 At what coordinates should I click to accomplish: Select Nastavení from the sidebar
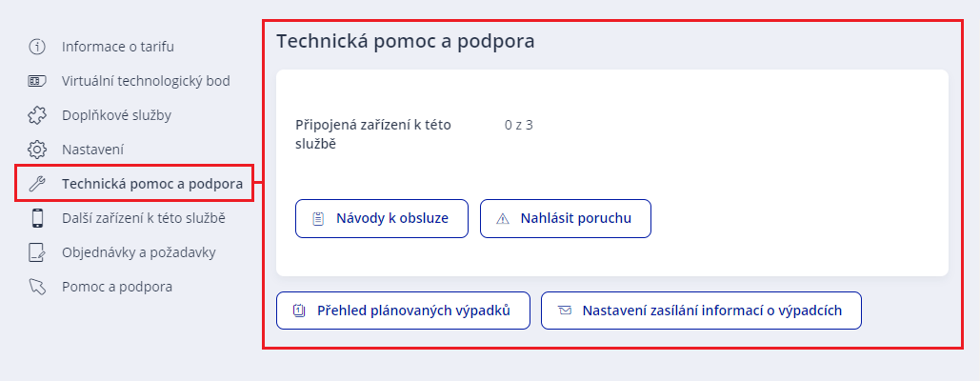tap(93, 150)
